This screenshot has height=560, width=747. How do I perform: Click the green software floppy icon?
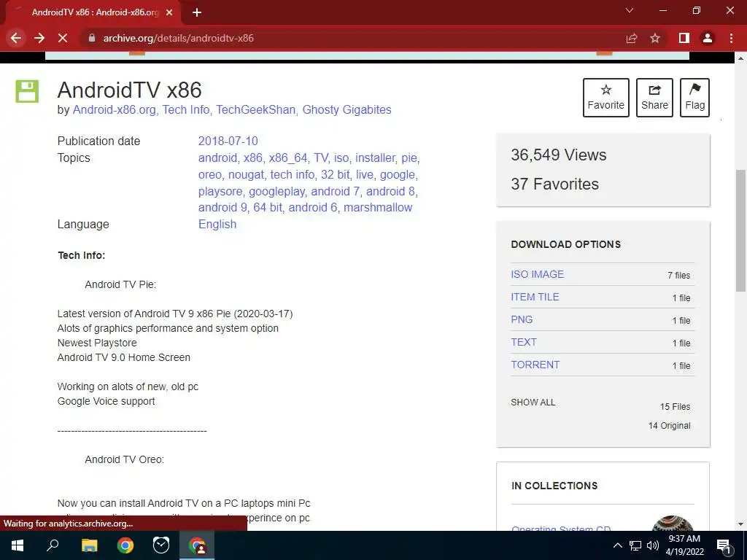click(27, 91)
